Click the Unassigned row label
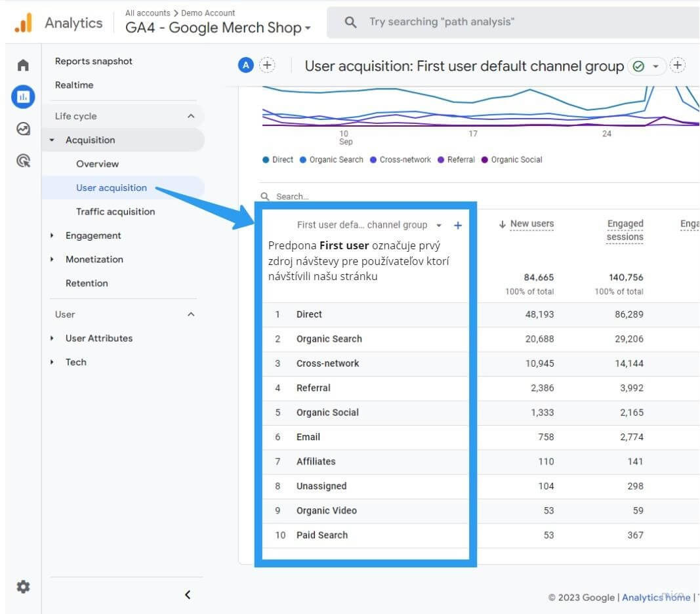The height and width of the screenshot is (614, 700). point(321,486)
